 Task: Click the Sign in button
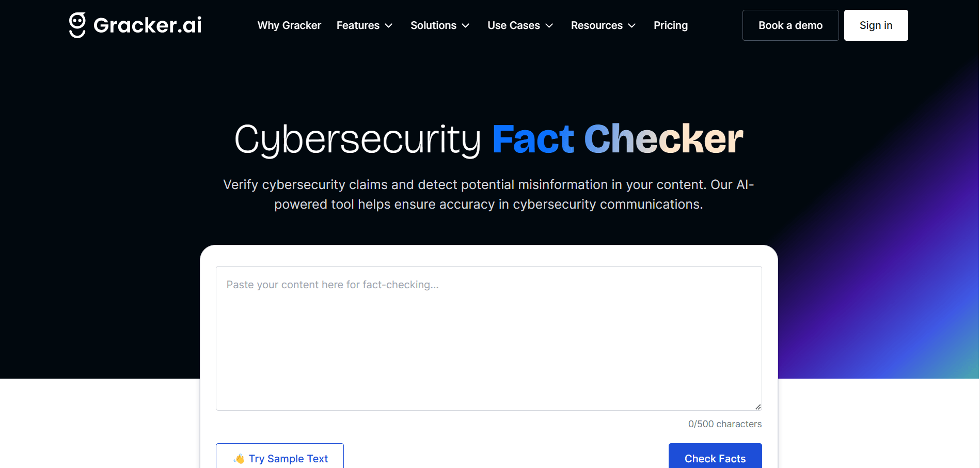[x=876, y=25]
